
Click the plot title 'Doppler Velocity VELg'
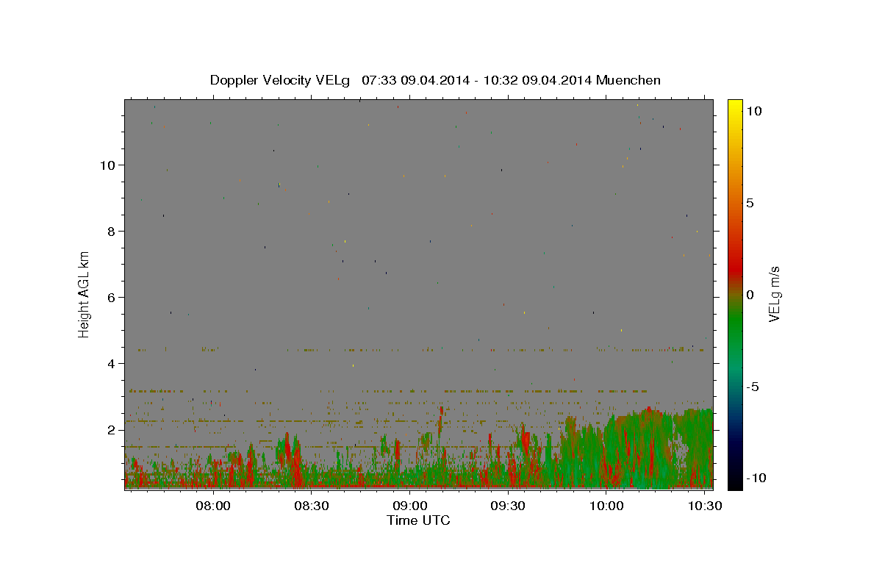pyautogui.click(x=280, y=80)
